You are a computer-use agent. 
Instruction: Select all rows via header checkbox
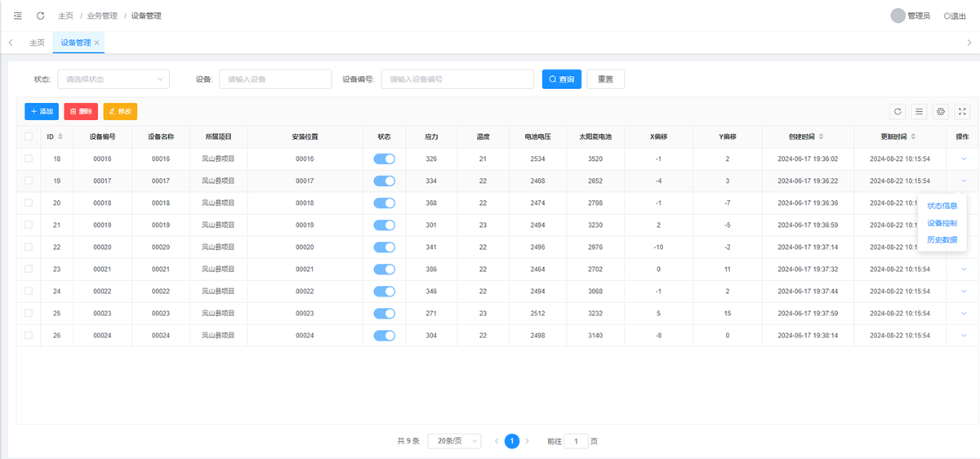point(29,136)
